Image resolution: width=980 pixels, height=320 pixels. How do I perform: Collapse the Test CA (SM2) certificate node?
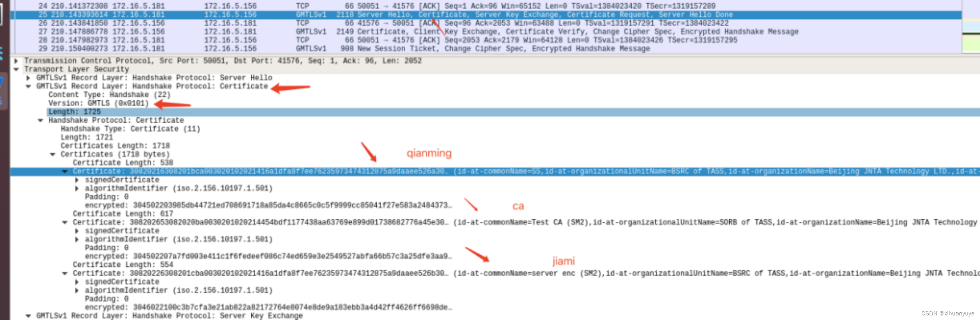coord(65,222)
